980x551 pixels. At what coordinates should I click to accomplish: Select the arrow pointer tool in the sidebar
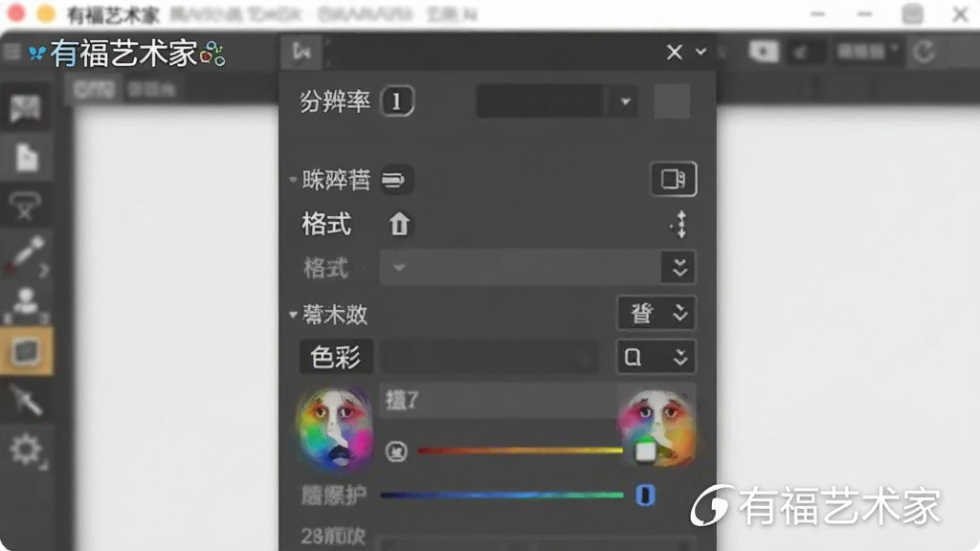pos(26,400)
